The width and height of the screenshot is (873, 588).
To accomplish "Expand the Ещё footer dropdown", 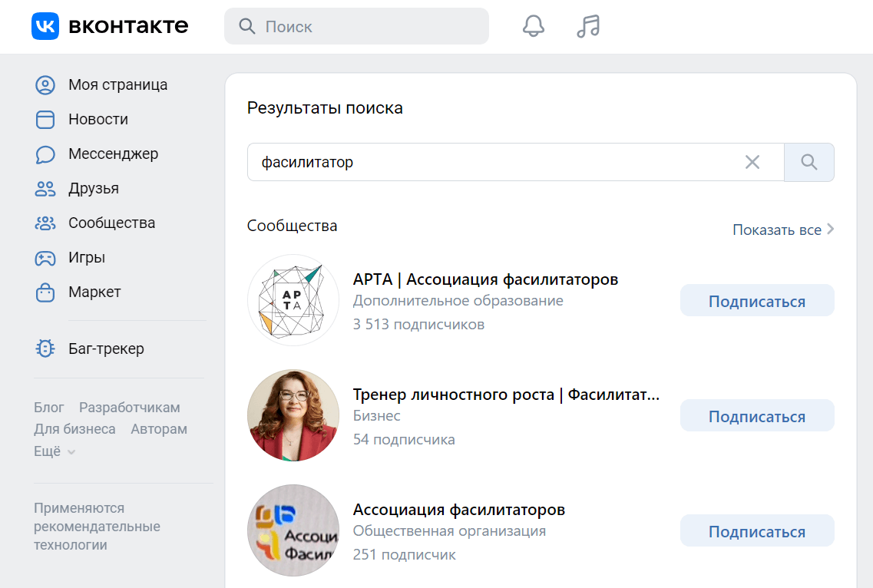I will point(55,451).
